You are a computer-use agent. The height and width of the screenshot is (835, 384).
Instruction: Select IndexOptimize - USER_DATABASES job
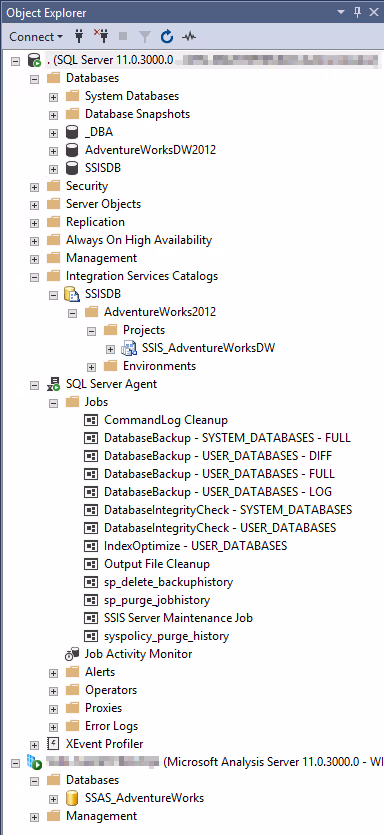coord(195,546)
